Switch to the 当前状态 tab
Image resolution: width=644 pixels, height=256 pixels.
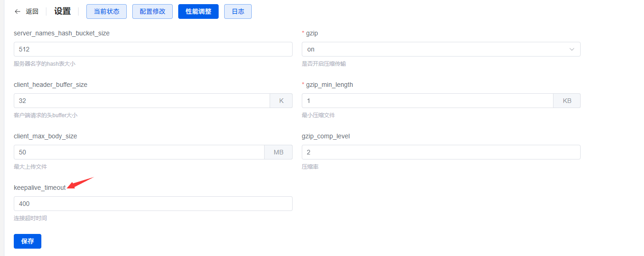(x=107, y=11)
